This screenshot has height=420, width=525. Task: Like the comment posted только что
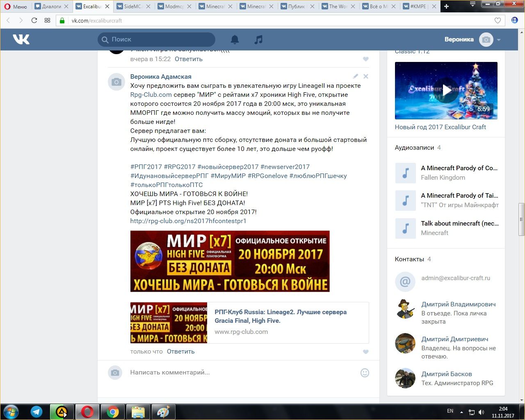(366, 352)
